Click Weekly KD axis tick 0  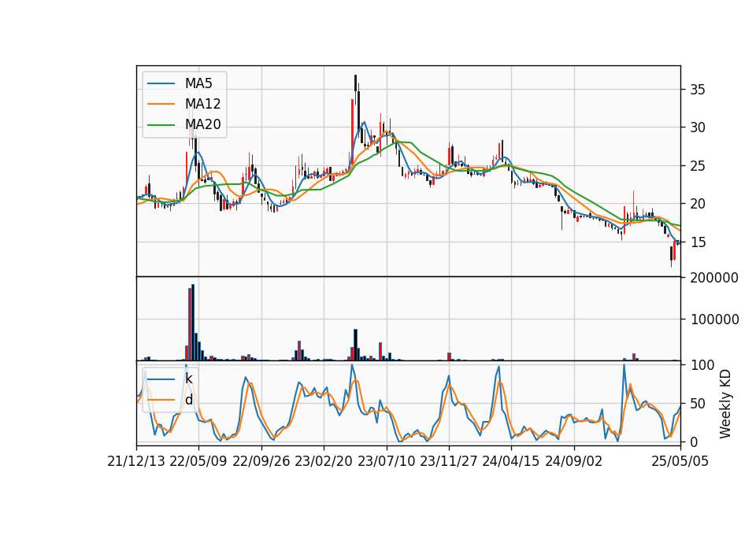(x=695, y=441)
